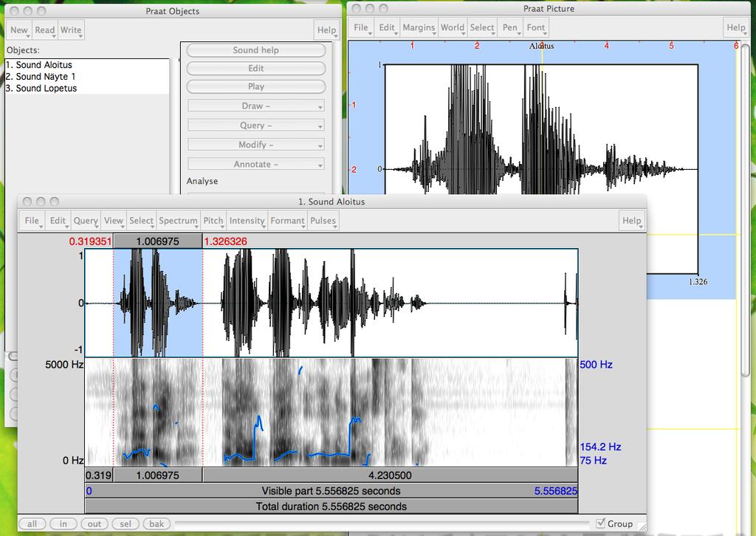Screen dimensions: 756x536
Task: Open the File menu in Sound Aloitus editor
Action: [32, 220]
